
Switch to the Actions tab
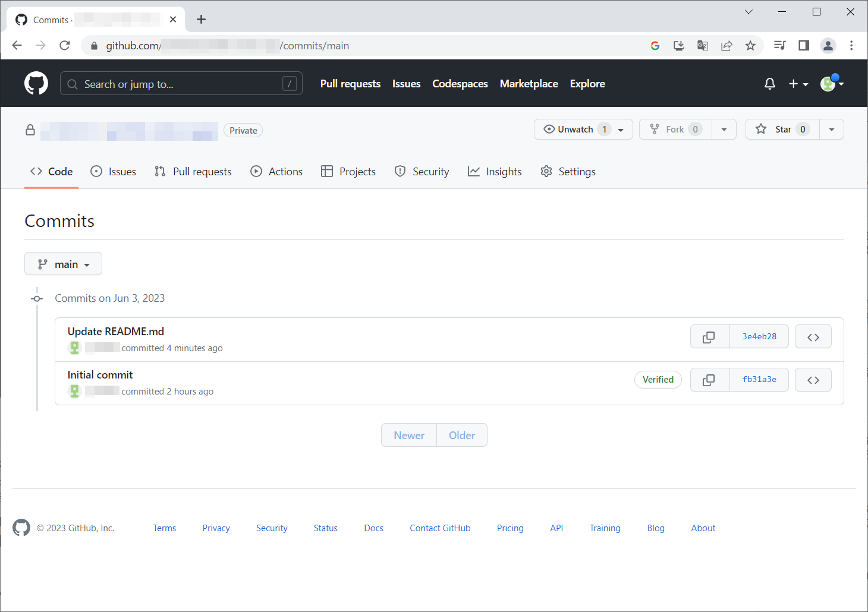coord(277,172)
